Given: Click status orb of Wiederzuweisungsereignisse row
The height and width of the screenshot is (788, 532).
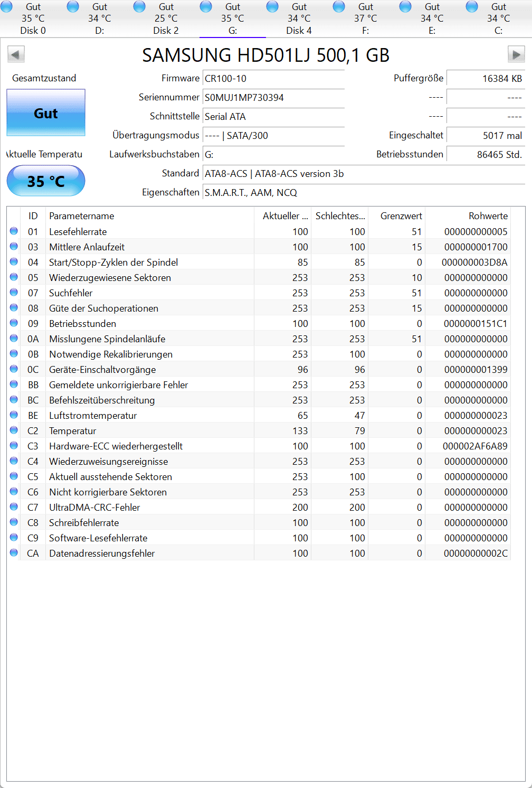Looking at the screenshot, I should tap(14, 461).
